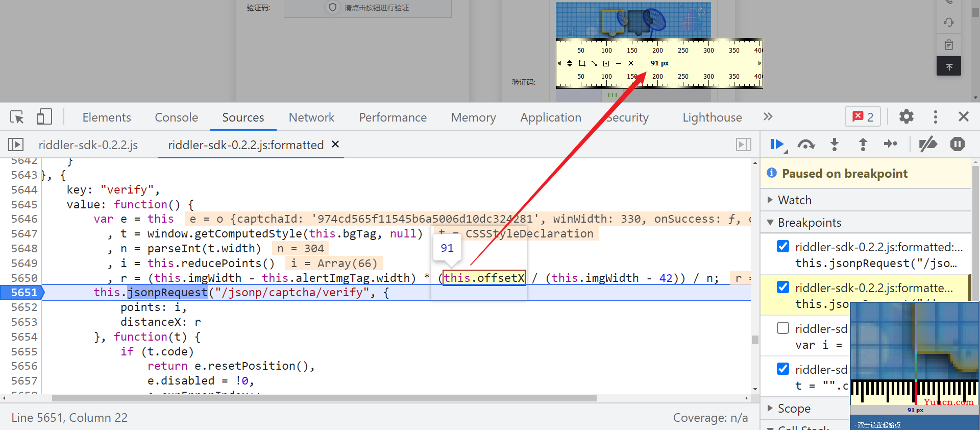
Task: Click line number 5650 in gutter
Action: [x=24, y=278]
